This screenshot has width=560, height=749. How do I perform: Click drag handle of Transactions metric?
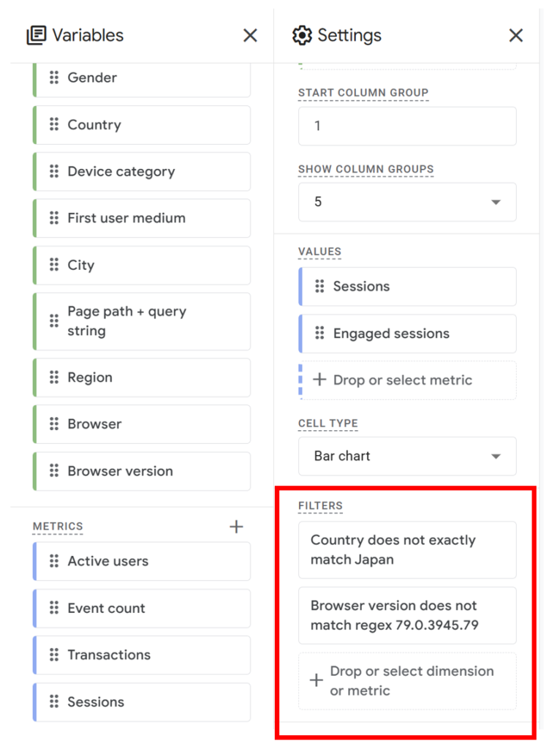[x=54, y=655]
